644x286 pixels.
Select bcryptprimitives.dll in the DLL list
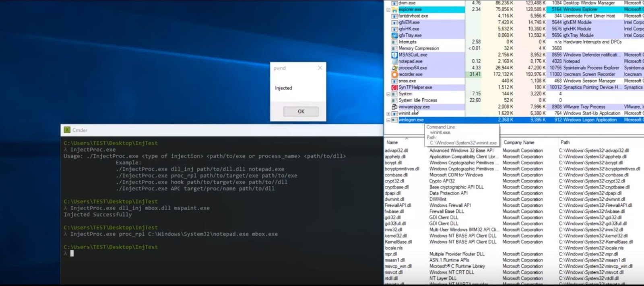402,169
